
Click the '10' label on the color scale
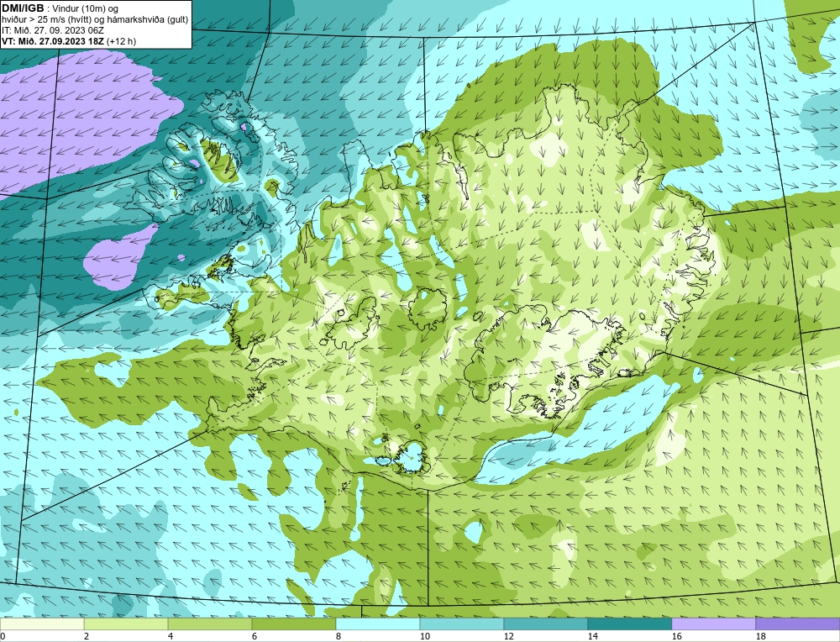tap(425, 636)
